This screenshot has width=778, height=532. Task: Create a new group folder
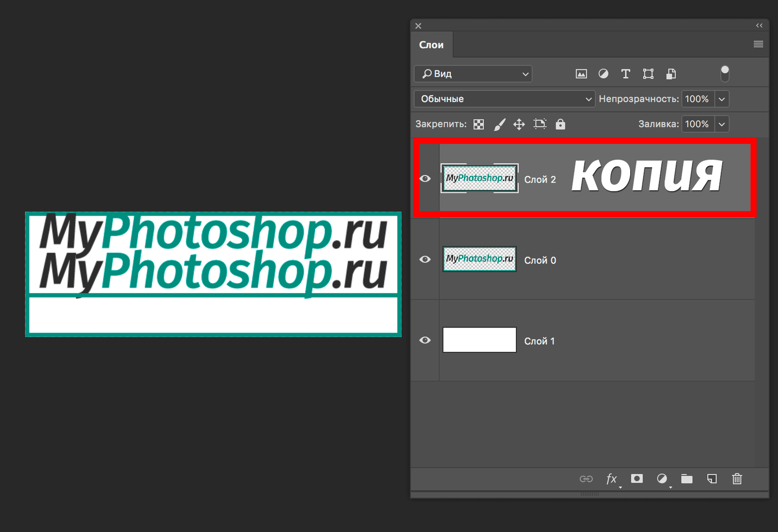pyautogui.click(x=687, y=479)
